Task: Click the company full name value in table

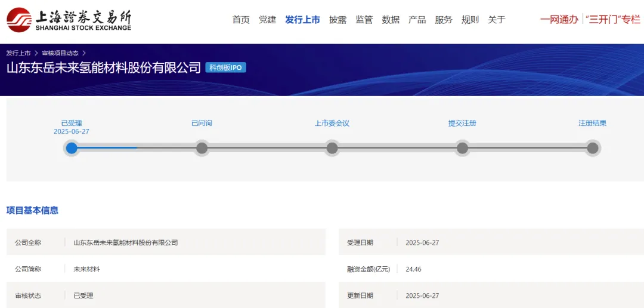Action: (126, 242)
